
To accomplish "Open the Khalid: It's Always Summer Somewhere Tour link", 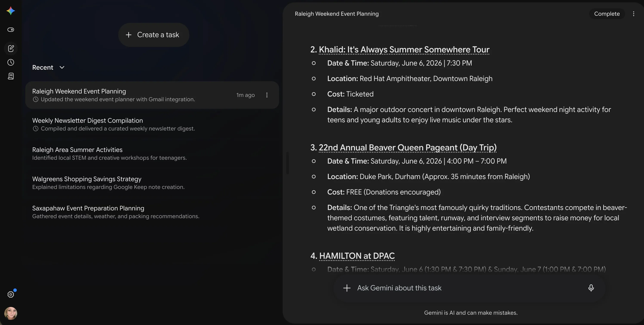I will point(404,49).
